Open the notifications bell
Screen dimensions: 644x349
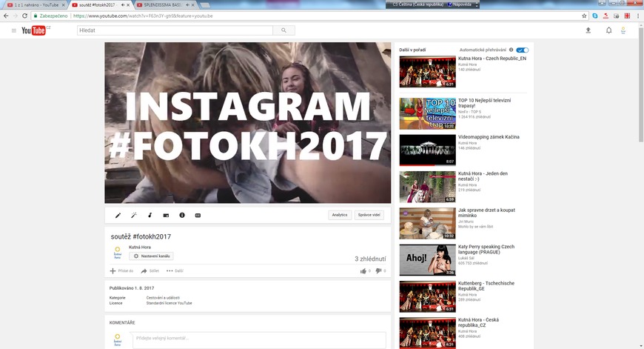(608, 30)
